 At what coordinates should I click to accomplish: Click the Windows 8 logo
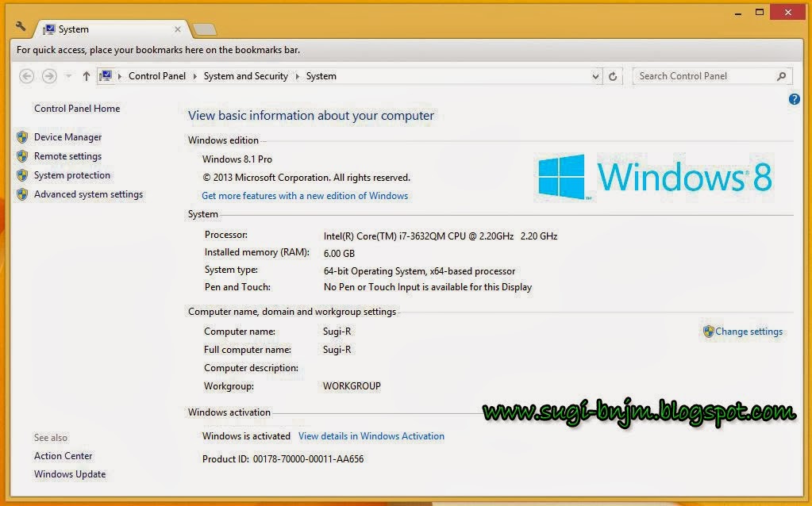tap(655, 177)
